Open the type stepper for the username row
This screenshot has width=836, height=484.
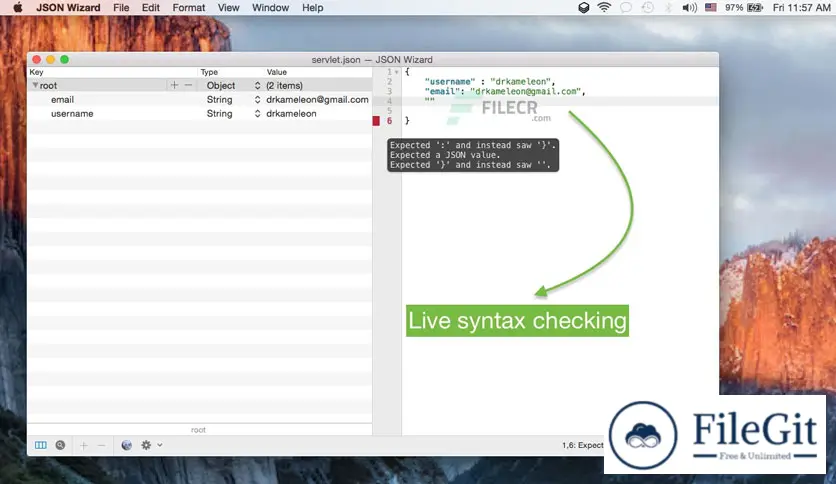258,114
